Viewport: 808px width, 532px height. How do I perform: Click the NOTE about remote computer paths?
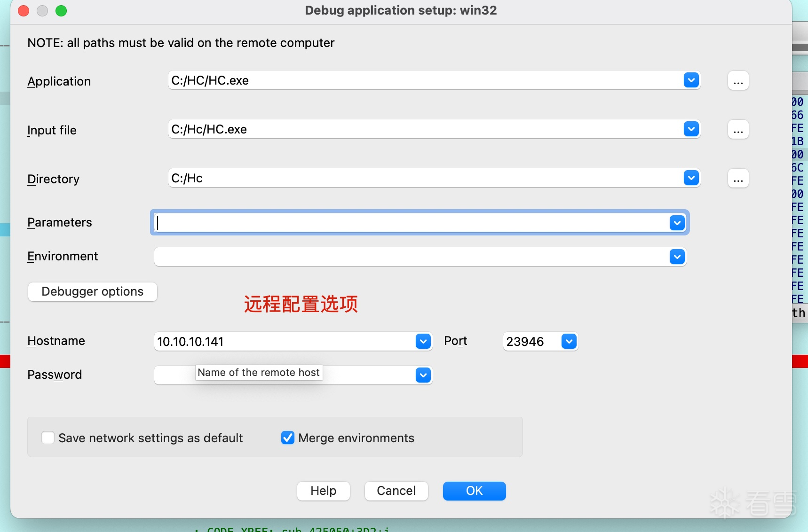point(181,43)
